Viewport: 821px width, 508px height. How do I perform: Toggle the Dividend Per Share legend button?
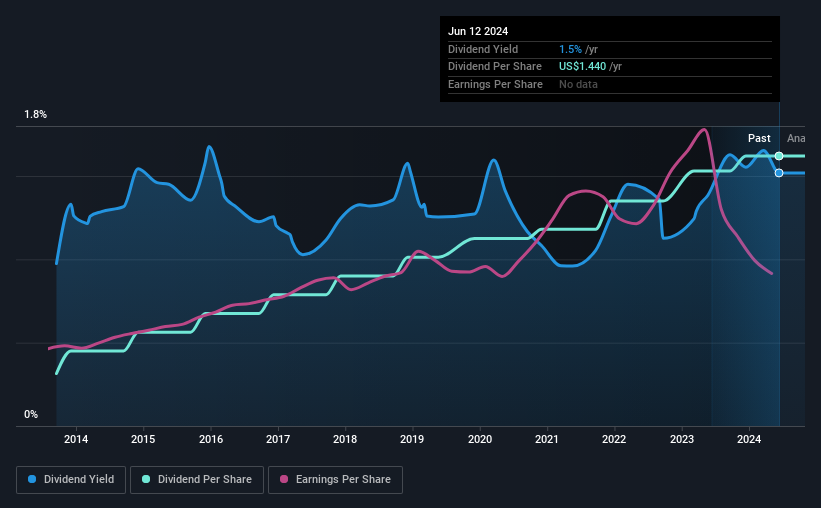(197, 480)
